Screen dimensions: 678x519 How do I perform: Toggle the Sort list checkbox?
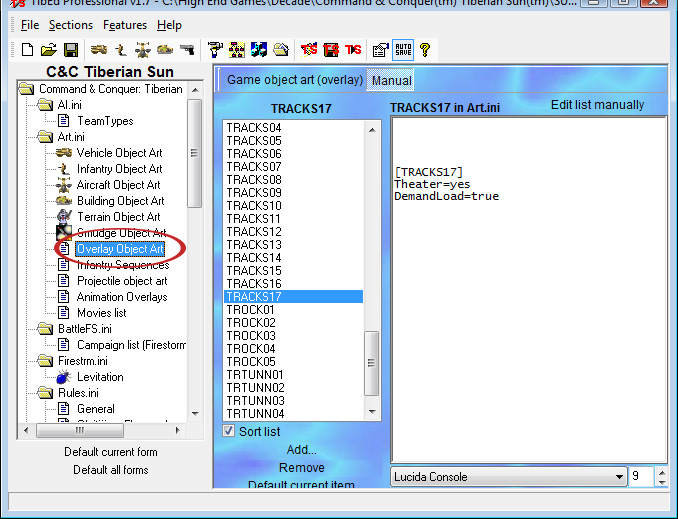pyautogui.click(x=228, y=431)
